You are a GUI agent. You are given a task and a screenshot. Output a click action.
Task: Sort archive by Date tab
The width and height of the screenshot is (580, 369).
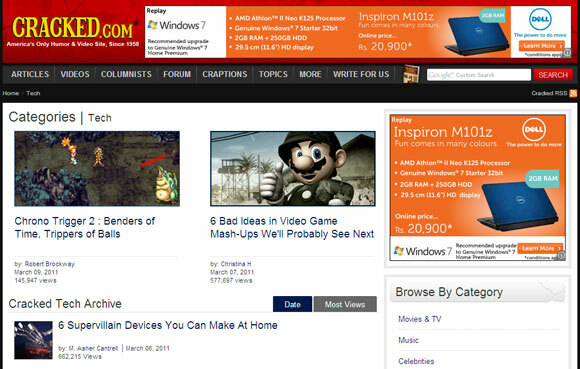292,304
